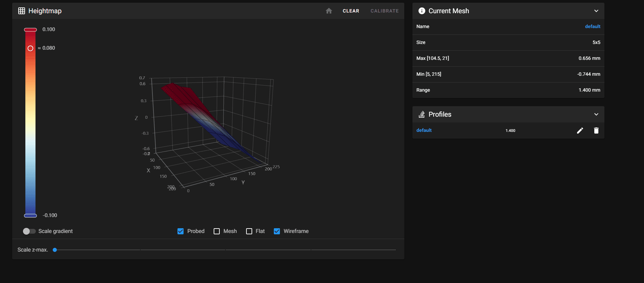Clear the current bed mesh
The height and width of the screenshot is (283, 644).
[x=351, y=11]
